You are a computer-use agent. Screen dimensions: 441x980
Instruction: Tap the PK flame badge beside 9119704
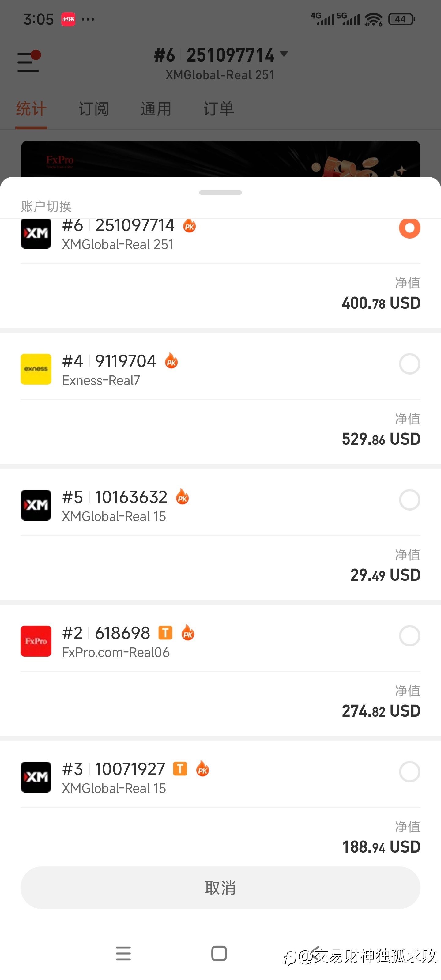click(171, 361)
